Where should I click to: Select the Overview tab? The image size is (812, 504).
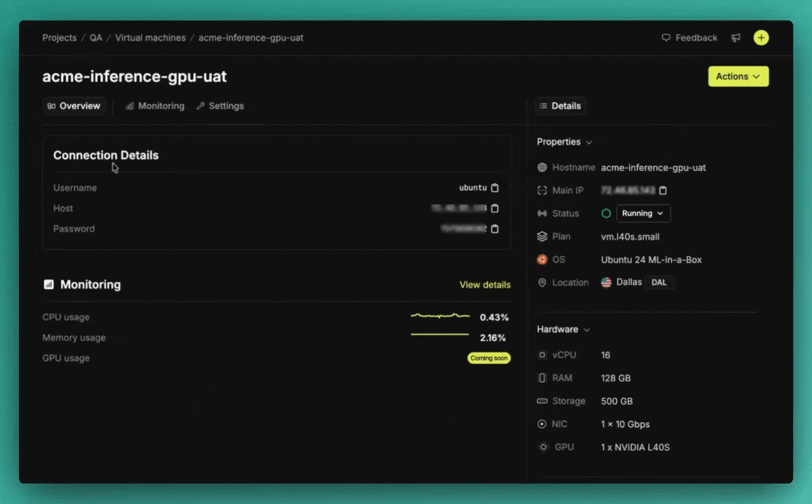(74, 106)
